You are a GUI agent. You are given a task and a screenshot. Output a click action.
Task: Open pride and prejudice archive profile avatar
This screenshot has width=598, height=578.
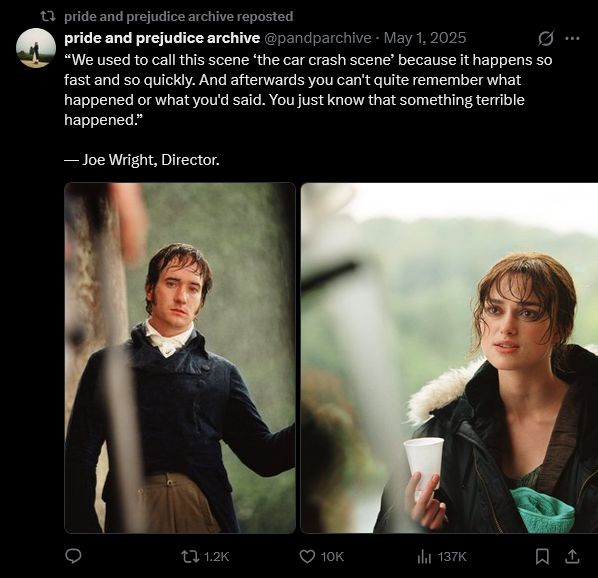36,48
